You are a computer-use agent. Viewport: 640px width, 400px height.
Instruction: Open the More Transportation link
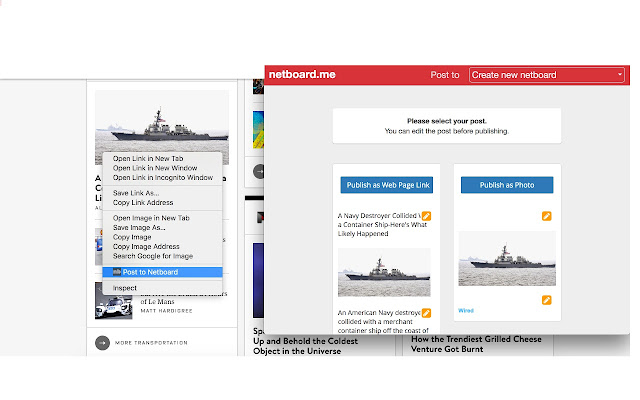(151, 343)
